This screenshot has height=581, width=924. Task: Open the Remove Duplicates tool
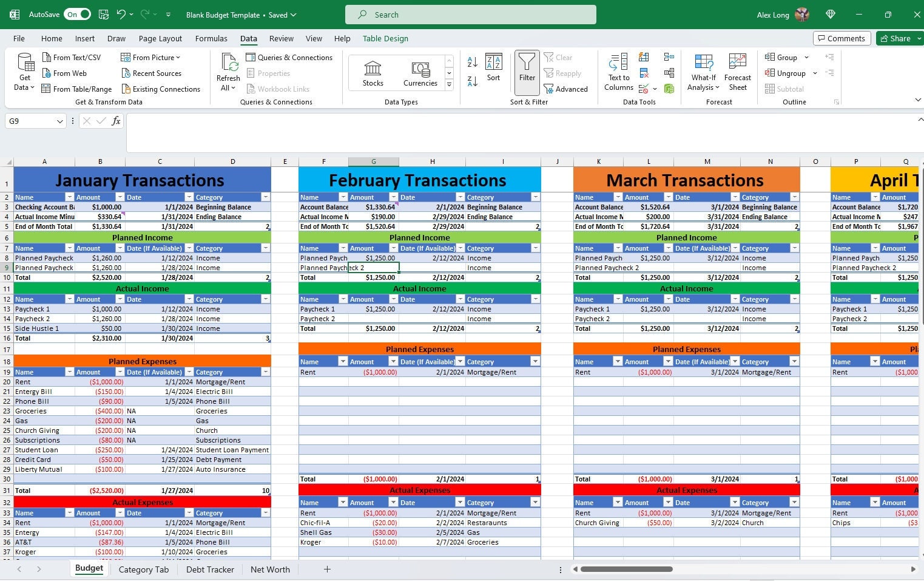point(644,72)
